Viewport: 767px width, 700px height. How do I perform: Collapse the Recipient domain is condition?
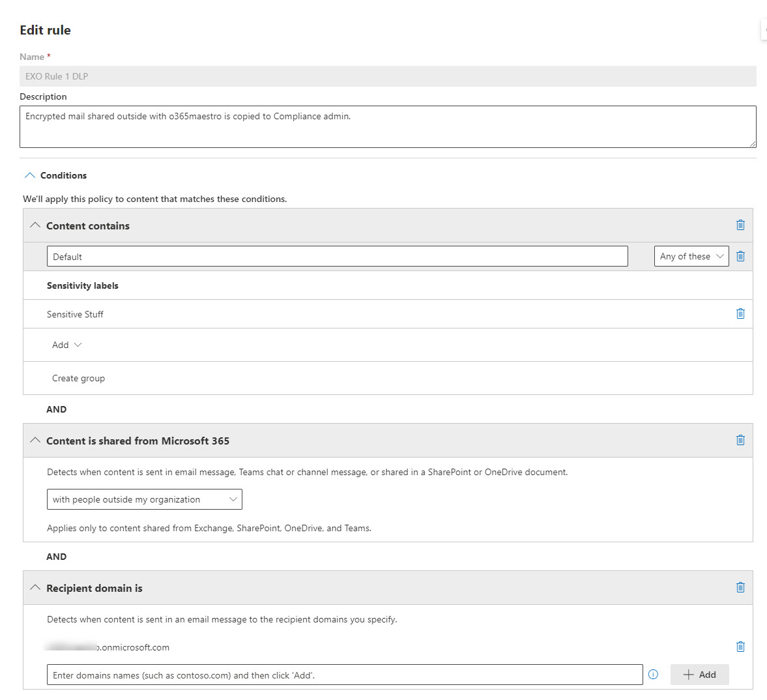35,587
